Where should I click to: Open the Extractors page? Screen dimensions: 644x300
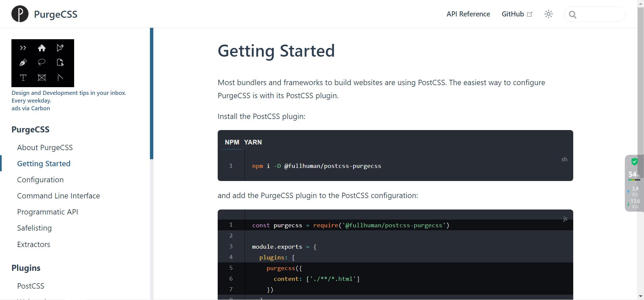point(34,244)
